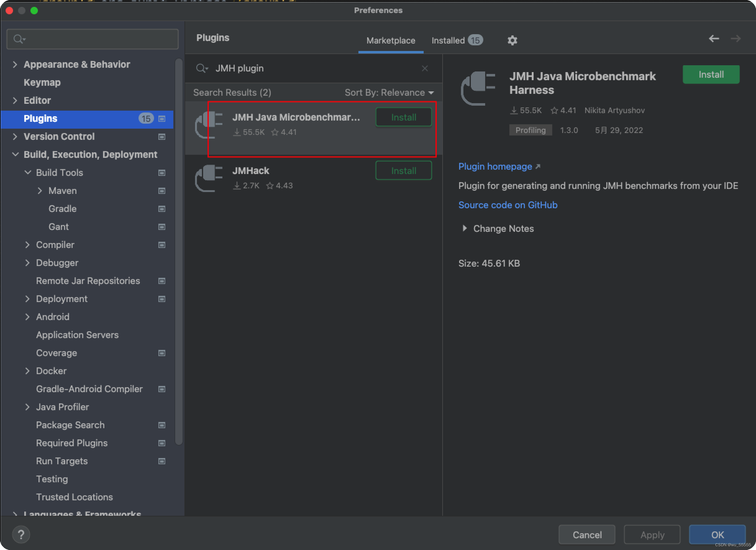The image size is (756, 550).
Task: Open Testing settings
Action: click(x=52, y=479)
